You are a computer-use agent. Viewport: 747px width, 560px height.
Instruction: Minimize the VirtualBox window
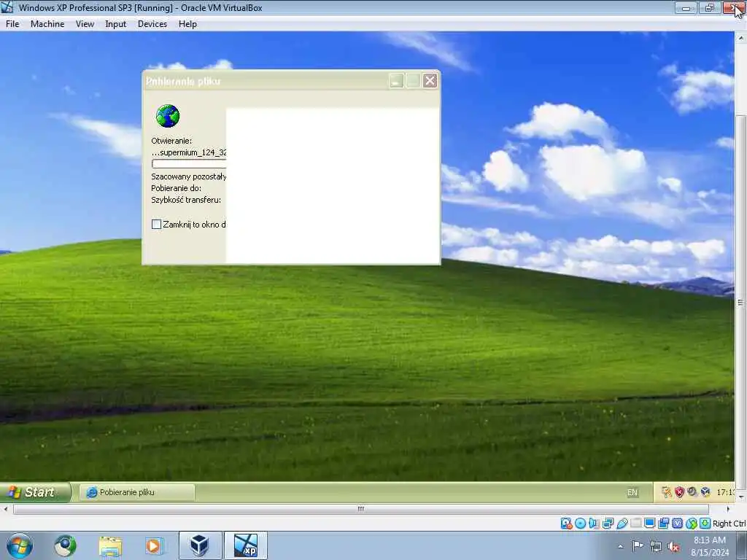point(686,7)
